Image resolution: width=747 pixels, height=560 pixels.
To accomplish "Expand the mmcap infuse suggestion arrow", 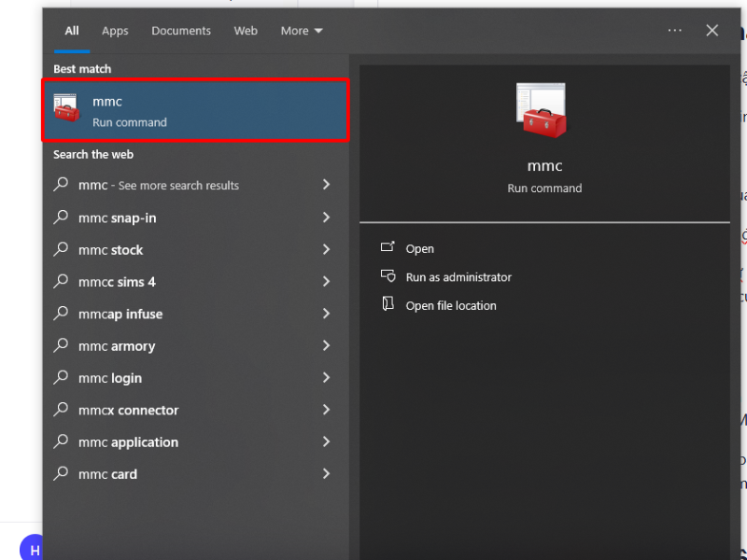I will 326,314.
